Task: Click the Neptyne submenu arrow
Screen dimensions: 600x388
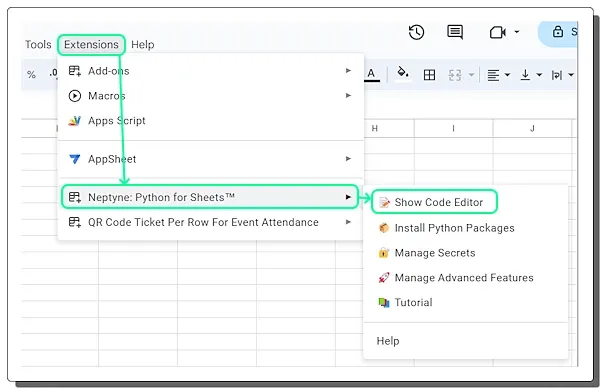Action: pyautogui.click(x=348, y=197)
